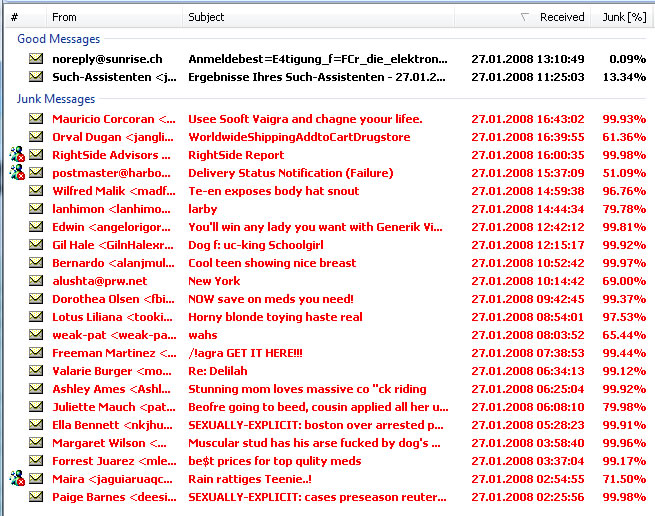
Task: Click envelope icon for Edwin message
Action: pos(36,226)
